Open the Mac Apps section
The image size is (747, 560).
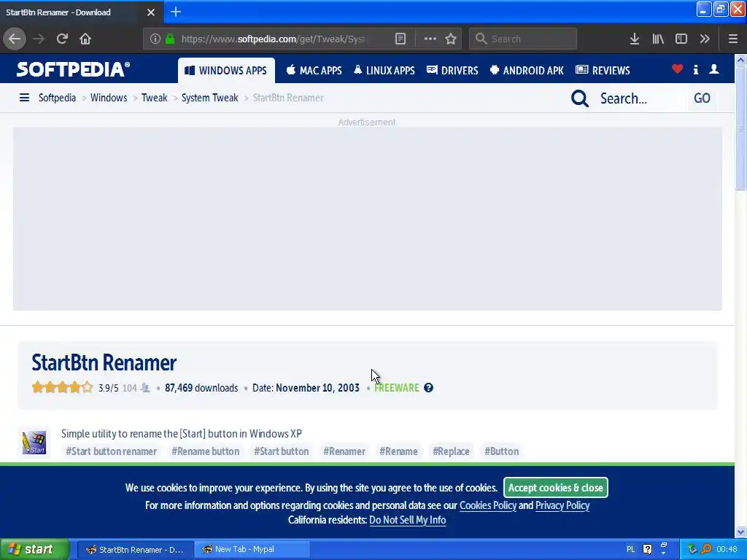314,71
